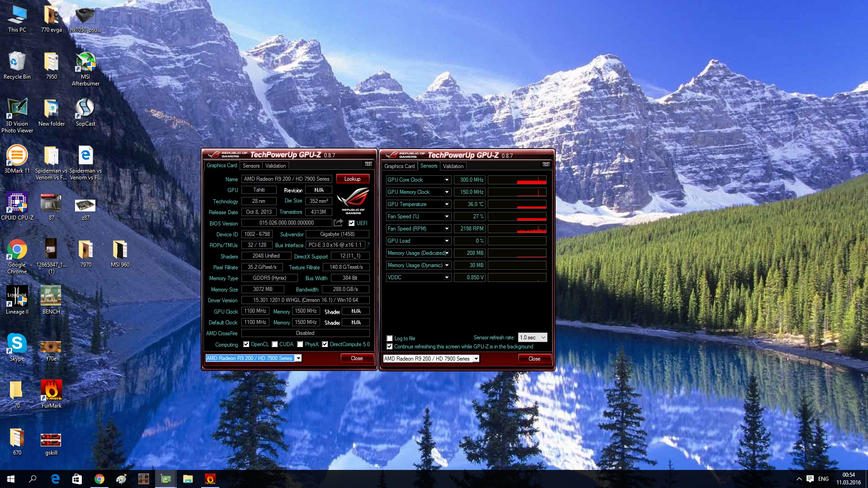868x488 pixels.
Task: Open Google Chrome from the taskbar
Action: pyautogui.click(x=99, y=479)
